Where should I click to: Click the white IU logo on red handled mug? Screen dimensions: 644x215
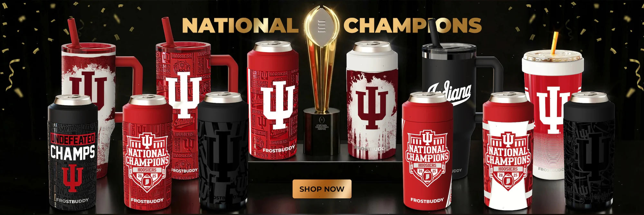[x=184, y=95]
